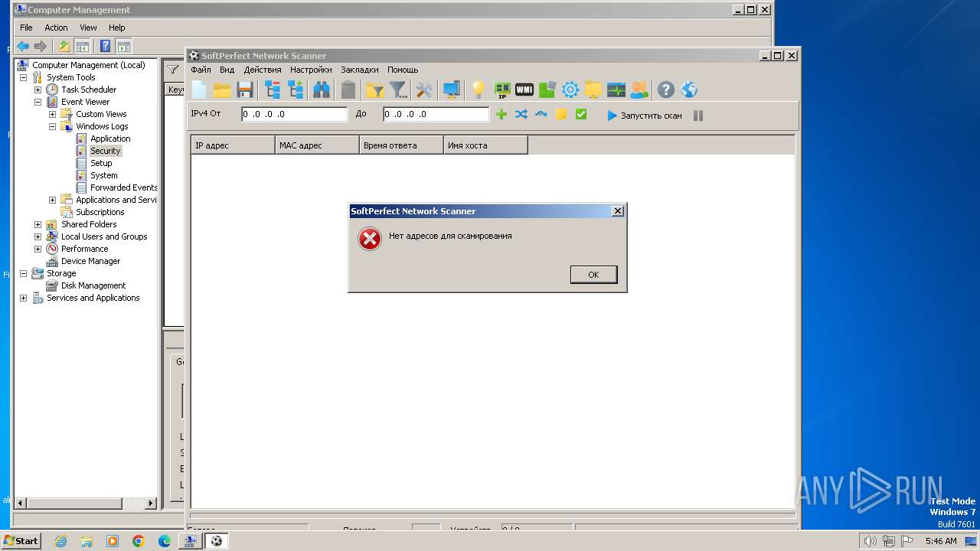
Task: Click the IPv4 От start address field
Action: click(x=295, y=114)
